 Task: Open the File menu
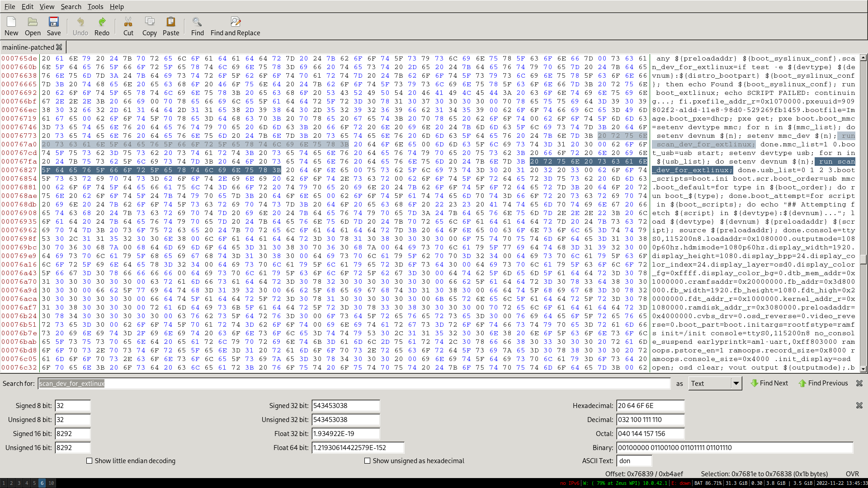[9, 6]
